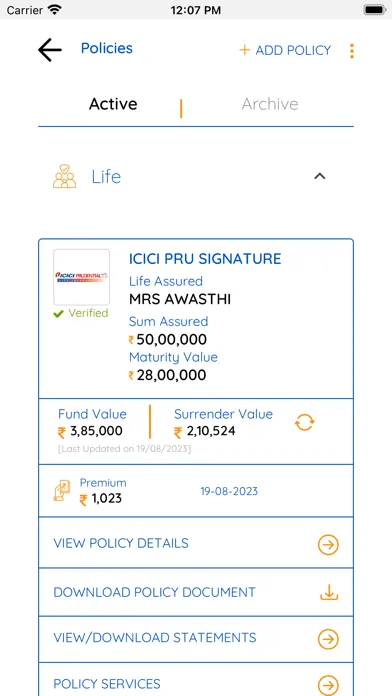Screen dimensions: 392x696
Task: Click the View/Download Statements arrow icon
Action: [328, 639]
